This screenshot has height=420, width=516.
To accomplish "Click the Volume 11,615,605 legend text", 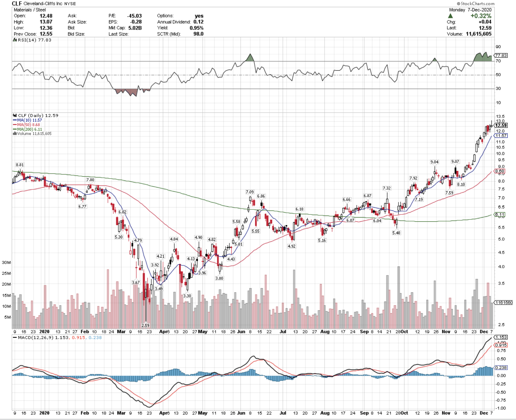I will pyautogui.click(x=34, y=134).
